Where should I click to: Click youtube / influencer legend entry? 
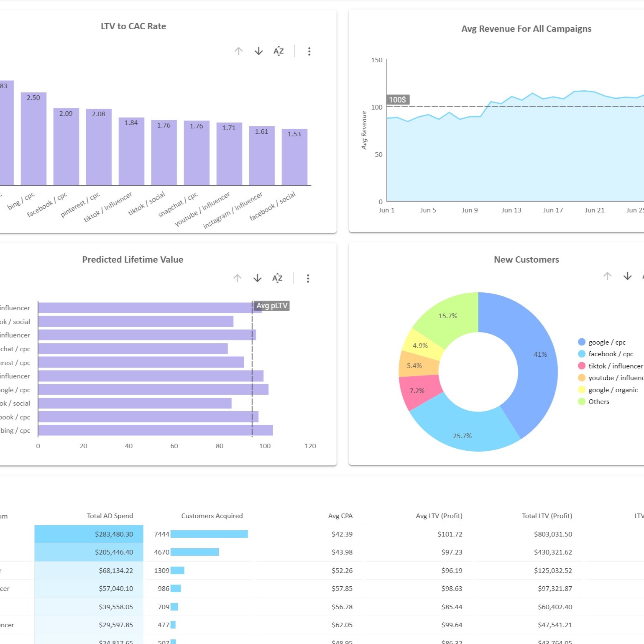click(611, 378)
